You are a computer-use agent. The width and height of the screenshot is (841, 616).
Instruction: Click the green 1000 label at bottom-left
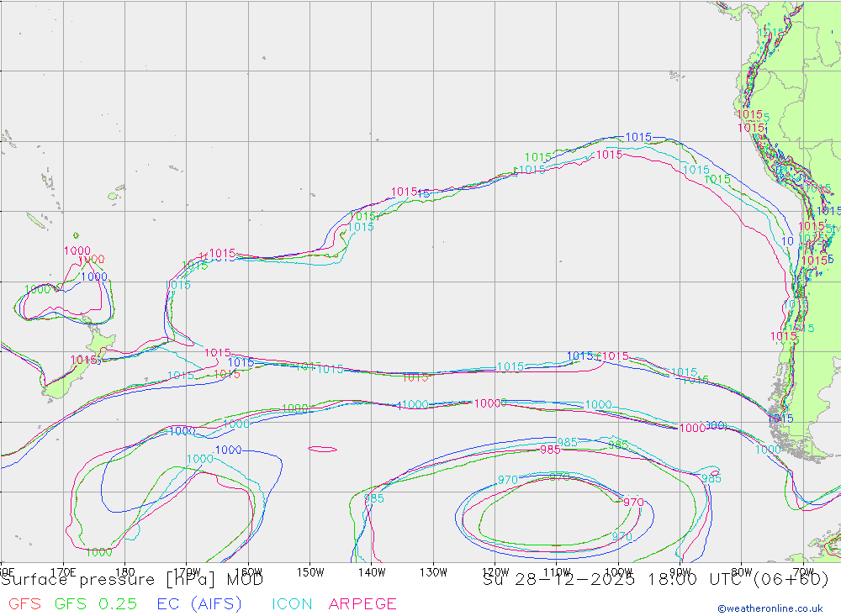[x=98, y=552]
